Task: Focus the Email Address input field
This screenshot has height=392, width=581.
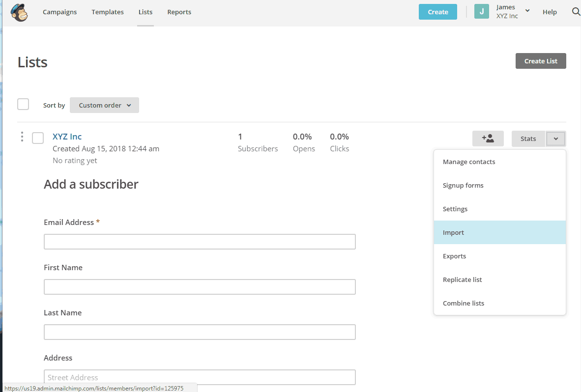Action: 200,242
